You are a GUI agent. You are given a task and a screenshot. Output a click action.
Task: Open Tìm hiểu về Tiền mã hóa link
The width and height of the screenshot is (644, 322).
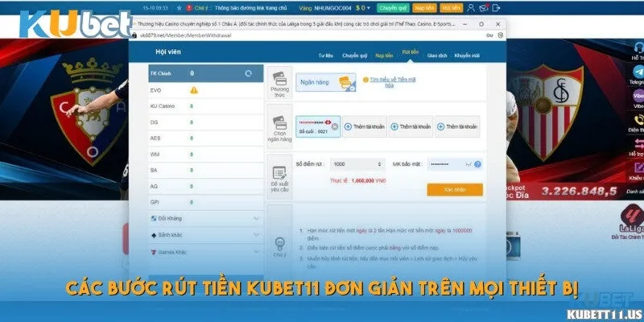393,82
